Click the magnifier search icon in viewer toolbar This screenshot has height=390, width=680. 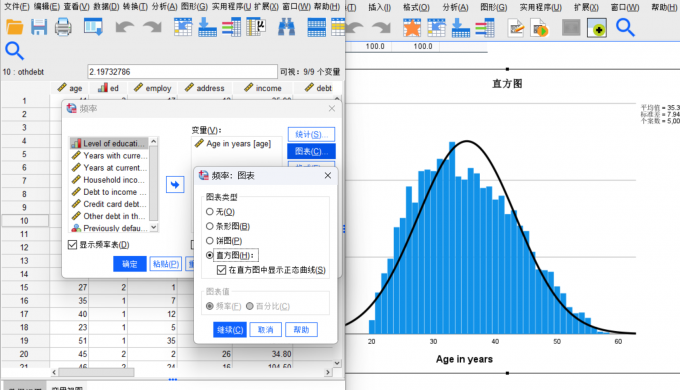625,28
